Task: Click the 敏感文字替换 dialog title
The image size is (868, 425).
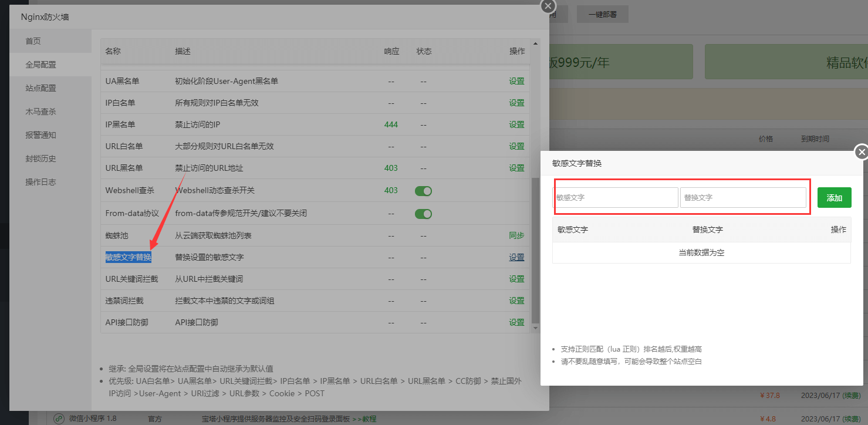Action: pos(577,163)
